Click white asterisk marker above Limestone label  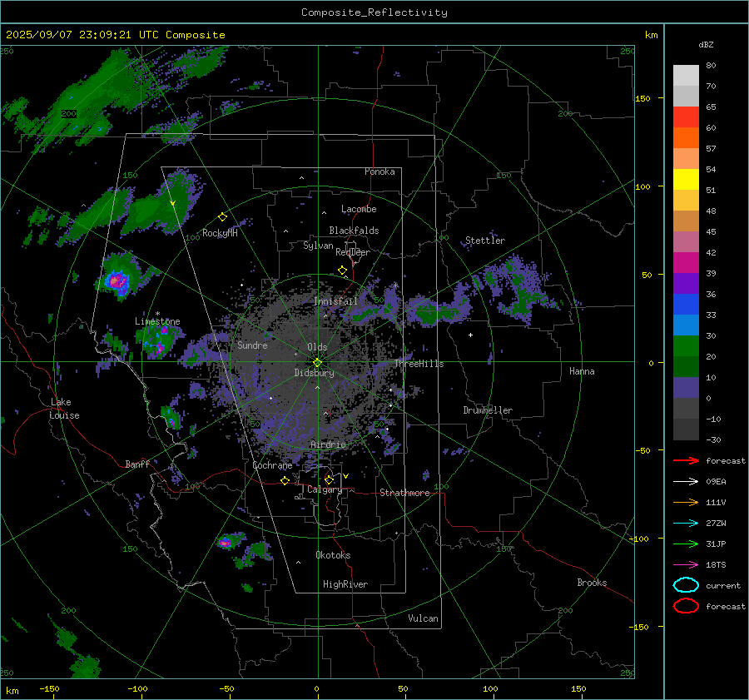click(157, 314)
